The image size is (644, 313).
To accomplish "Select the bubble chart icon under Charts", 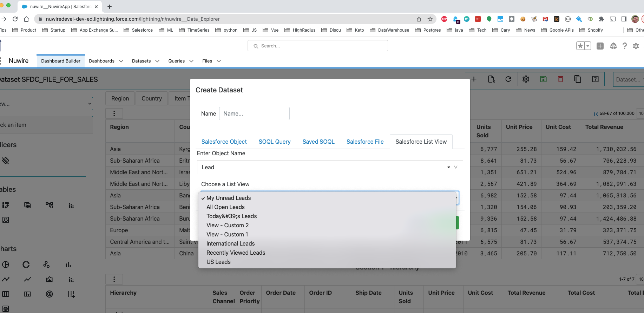I will tap(46, 265).
